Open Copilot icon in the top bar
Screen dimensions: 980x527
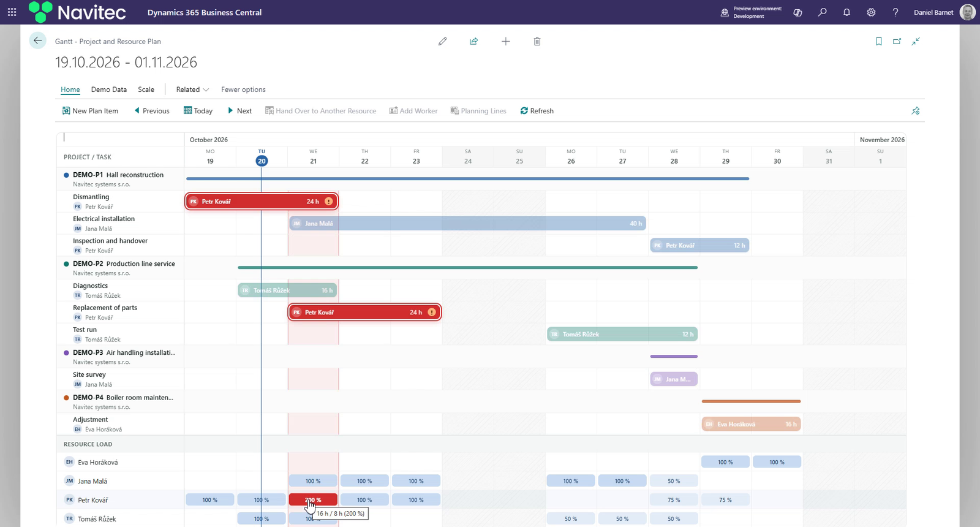tap(797, 12)
